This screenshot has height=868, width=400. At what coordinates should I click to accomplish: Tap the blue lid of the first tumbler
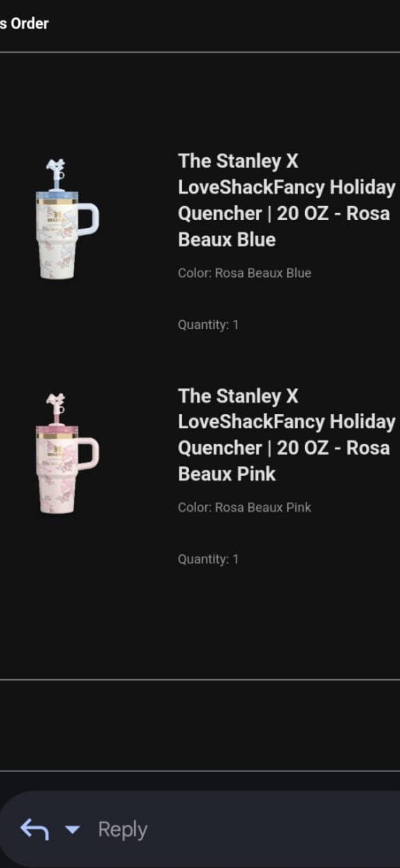tap(57, 194)
